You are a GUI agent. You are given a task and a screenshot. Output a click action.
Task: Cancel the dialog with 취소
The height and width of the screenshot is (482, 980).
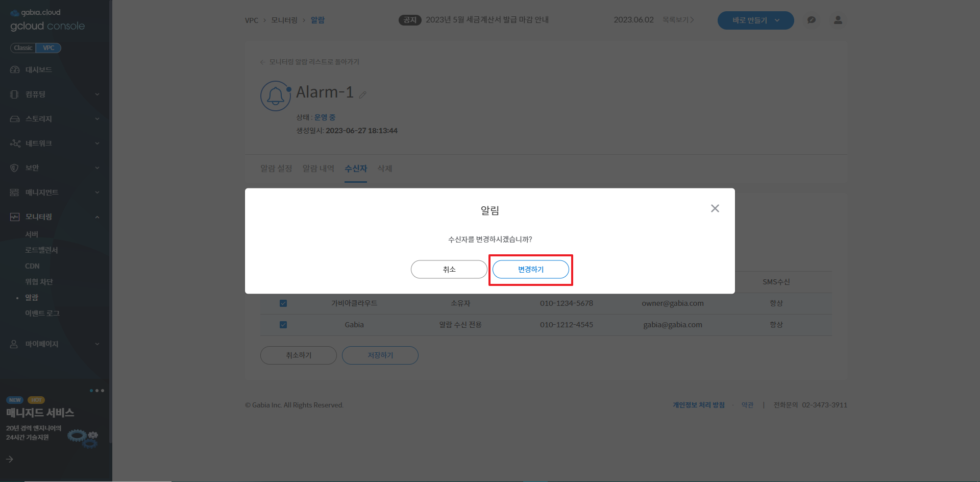click(x=449, y=270)
